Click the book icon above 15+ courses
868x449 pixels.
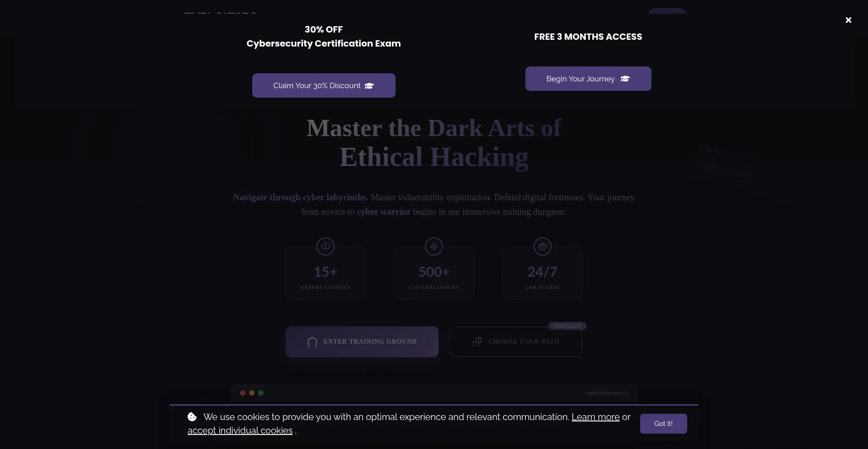pyautogui.click(x=325, y=246)
